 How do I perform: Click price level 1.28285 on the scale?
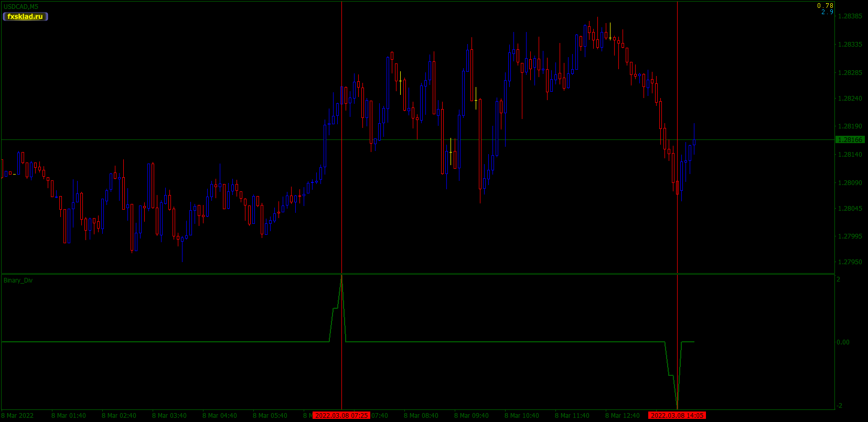click(850, 73)
